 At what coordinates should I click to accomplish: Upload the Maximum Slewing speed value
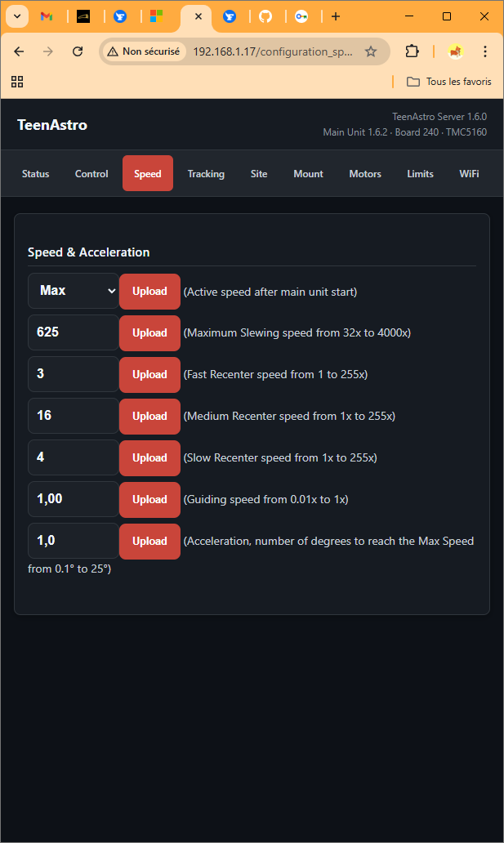[x=149, y=332]
